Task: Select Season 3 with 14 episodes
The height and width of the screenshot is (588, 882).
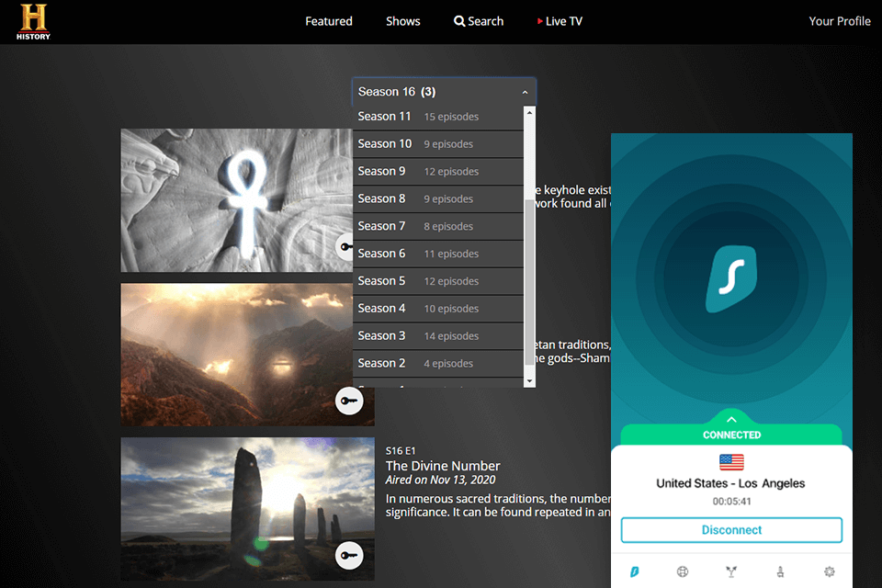Action: click(438, 336)
